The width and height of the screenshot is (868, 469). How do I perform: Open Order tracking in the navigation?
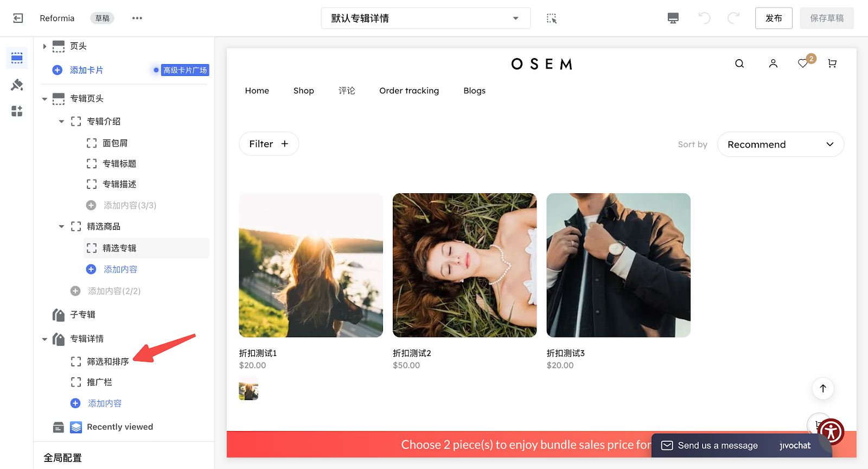click(x=409, y=91)
